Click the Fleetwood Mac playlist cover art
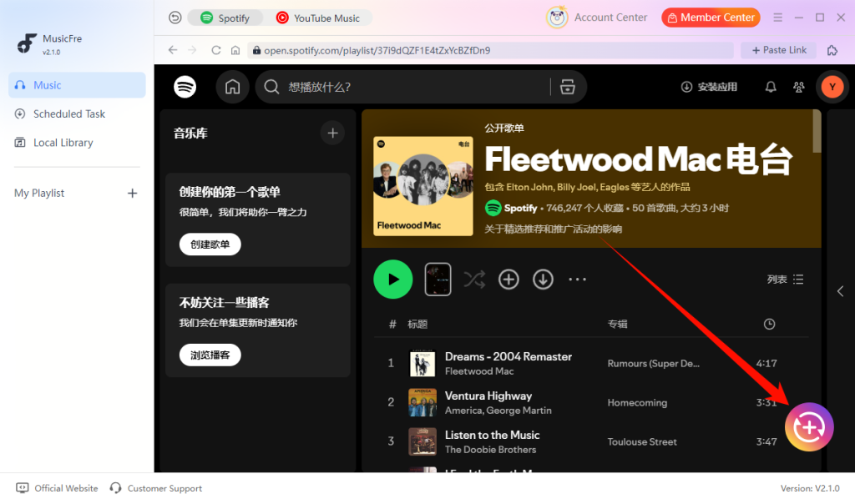Image resolution: width=855 pixels, height=504 pixels. 423,186
